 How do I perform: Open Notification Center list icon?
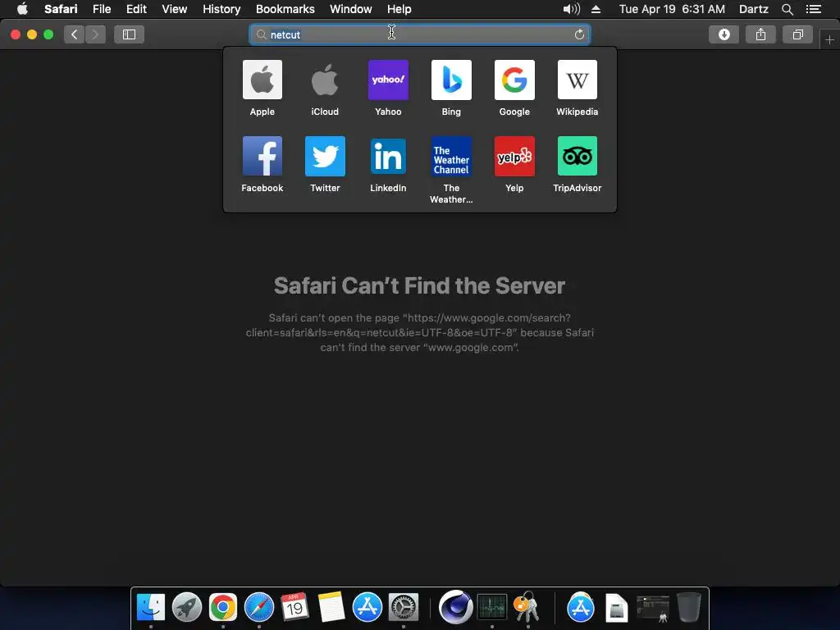click(813, 9)
